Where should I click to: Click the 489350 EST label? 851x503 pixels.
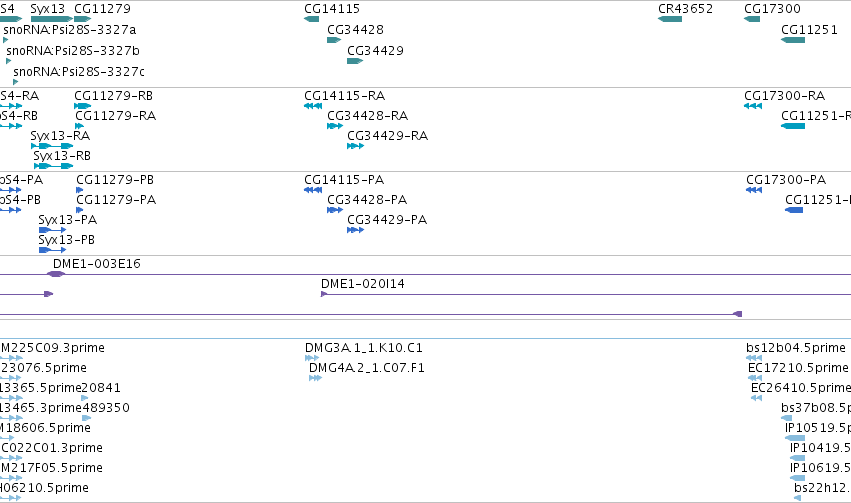pos(106,408)
